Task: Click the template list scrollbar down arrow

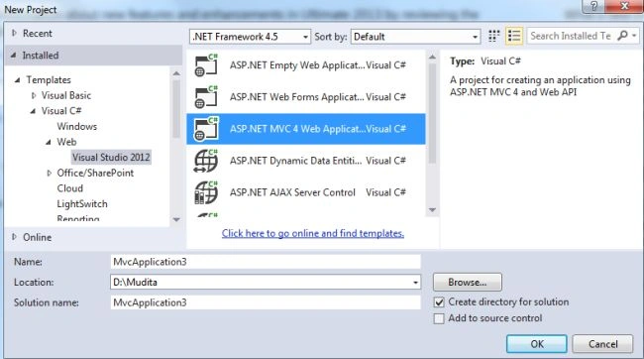Action: (x=432, y=210)
